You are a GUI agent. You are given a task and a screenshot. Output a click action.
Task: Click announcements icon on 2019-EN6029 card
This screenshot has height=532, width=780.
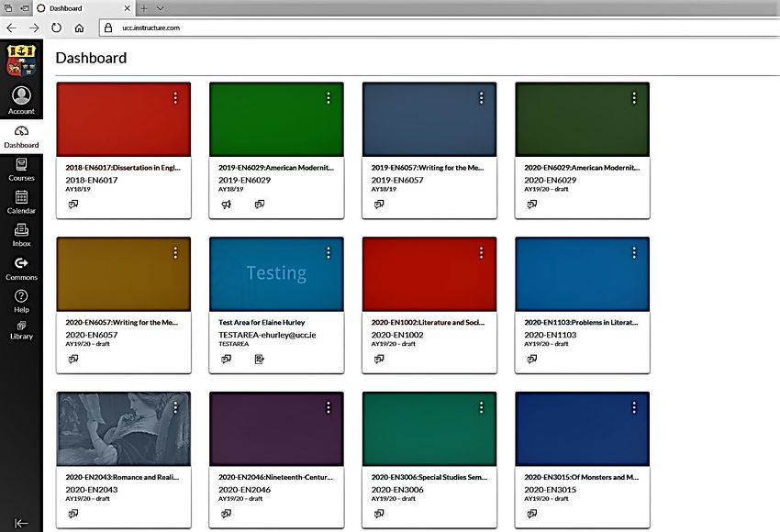227,205
